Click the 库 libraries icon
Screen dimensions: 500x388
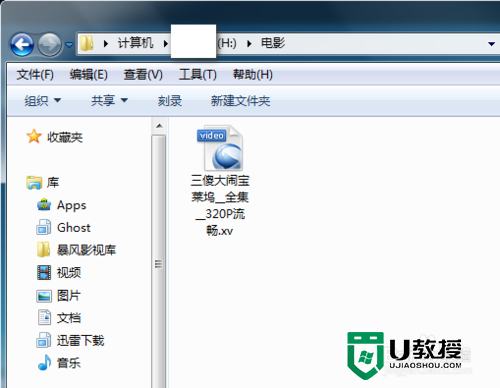pos(34,183)
